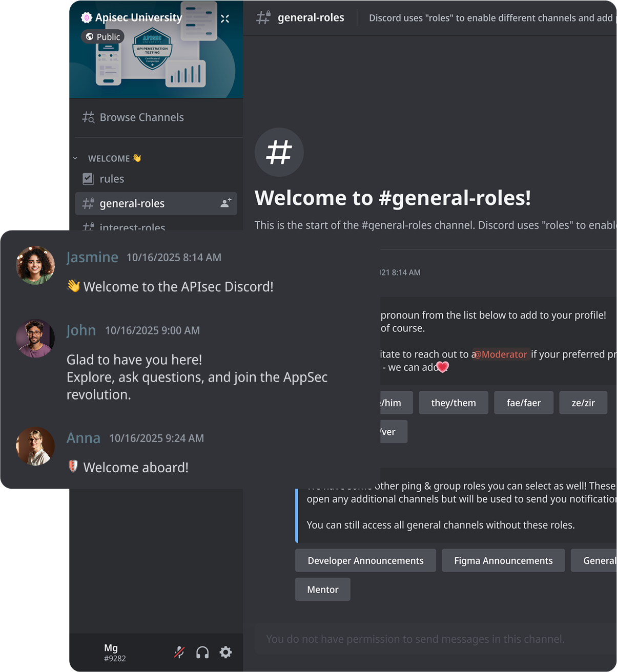Click the 10/16/2025 9:00 AM timestamp
617x672 pixels.
coord(153,331)
